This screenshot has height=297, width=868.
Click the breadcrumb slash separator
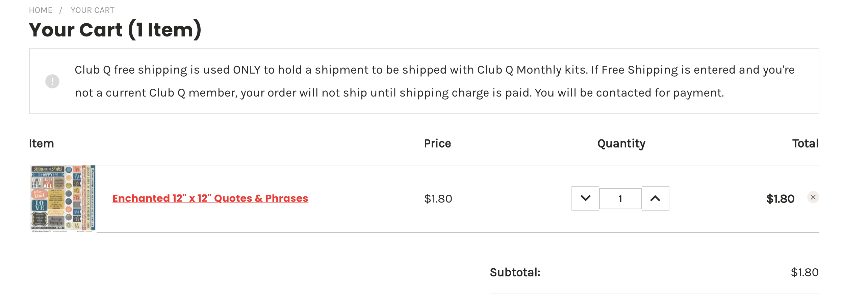click(x=61, y=10)
